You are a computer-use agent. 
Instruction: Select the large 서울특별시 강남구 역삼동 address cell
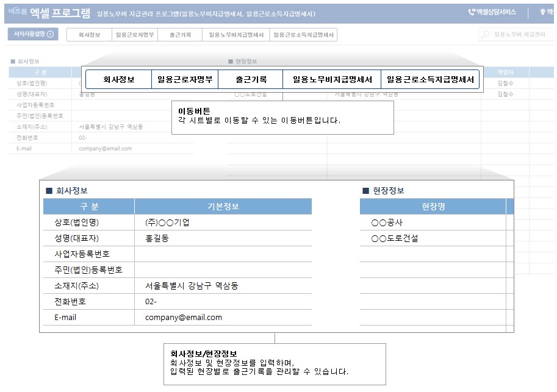pos(223,286)
